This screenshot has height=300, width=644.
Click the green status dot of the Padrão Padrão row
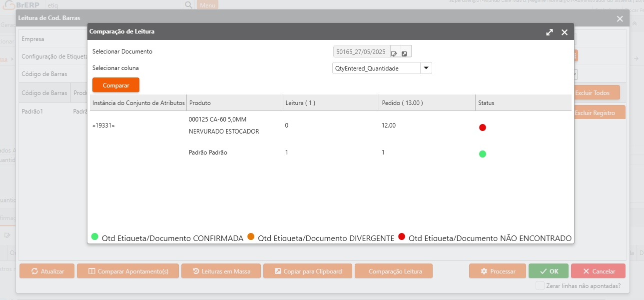click(483, 154)
